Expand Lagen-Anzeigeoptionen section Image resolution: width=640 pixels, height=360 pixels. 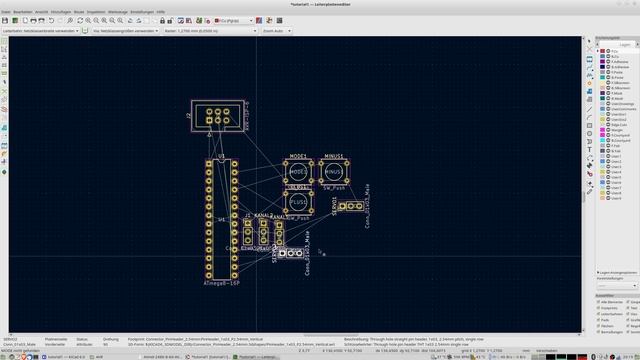point(616,272)
